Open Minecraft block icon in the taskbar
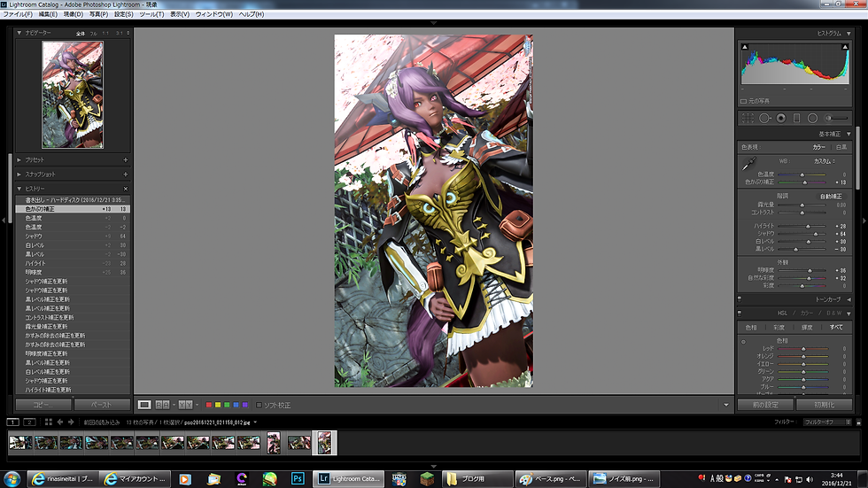 click(x=427, y=478)
